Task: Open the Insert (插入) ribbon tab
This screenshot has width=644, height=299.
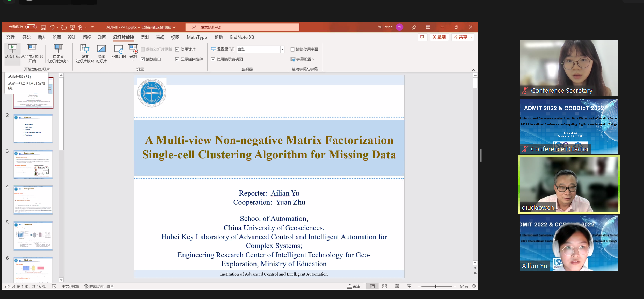Action: [41, 37]
